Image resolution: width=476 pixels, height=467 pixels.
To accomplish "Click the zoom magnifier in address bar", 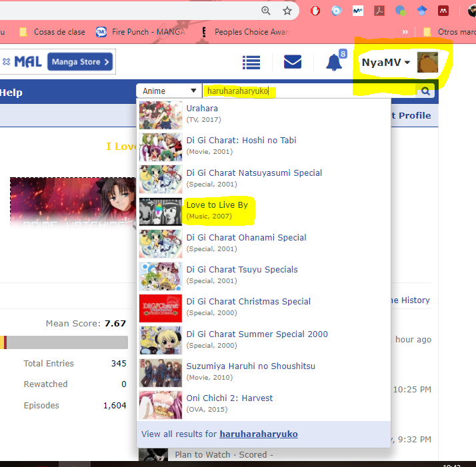I will click(x=266, y=11).
